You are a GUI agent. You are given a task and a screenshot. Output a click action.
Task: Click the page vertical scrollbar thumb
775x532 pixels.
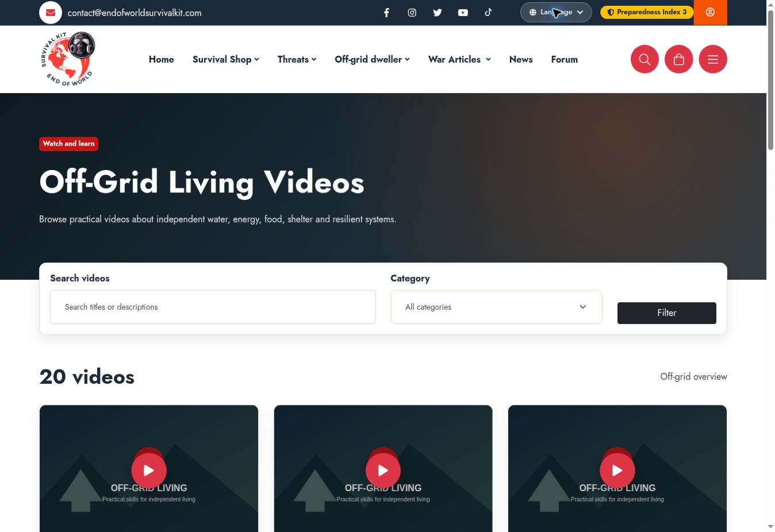pyautogui.click(x=770, y=80)
